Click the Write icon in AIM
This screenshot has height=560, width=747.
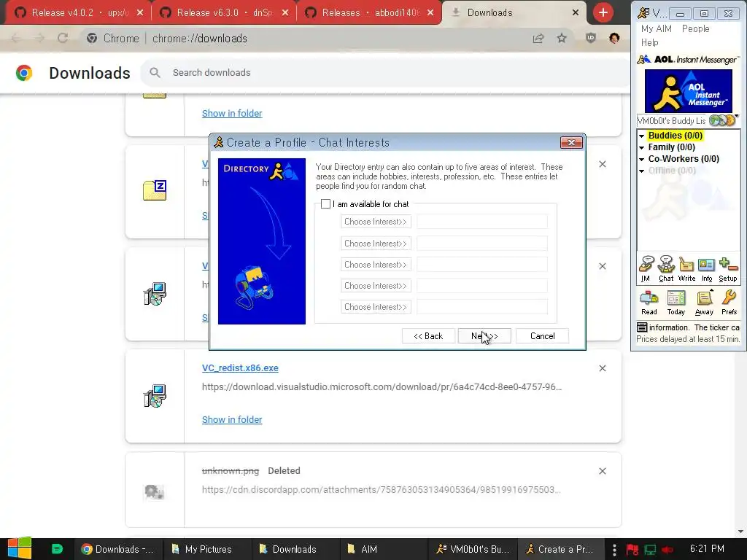coord(686,269)
